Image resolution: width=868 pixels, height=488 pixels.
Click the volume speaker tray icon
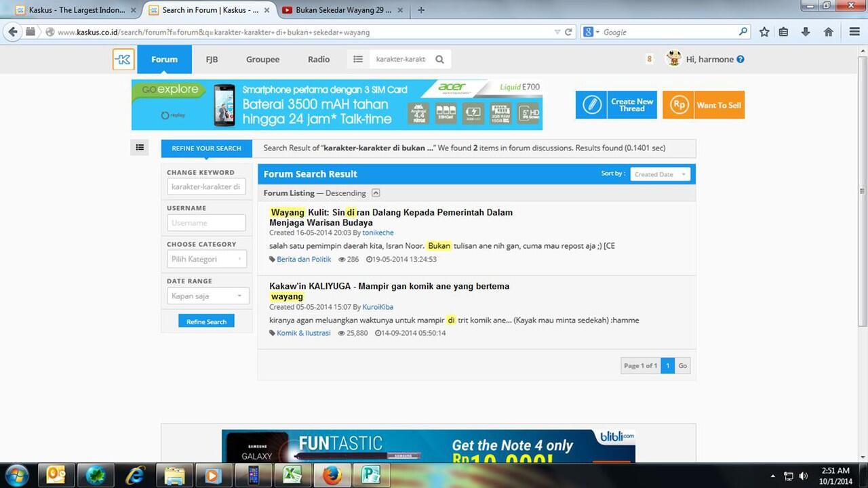[804, 476]
